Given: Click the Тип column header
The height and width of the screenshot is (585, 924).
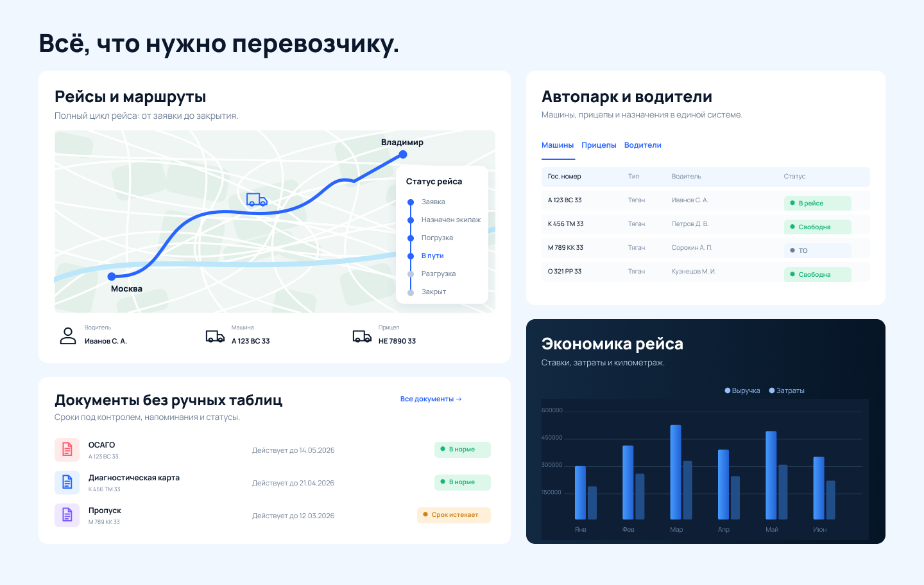Looking at the screenshot, I should tap(633, 177).
